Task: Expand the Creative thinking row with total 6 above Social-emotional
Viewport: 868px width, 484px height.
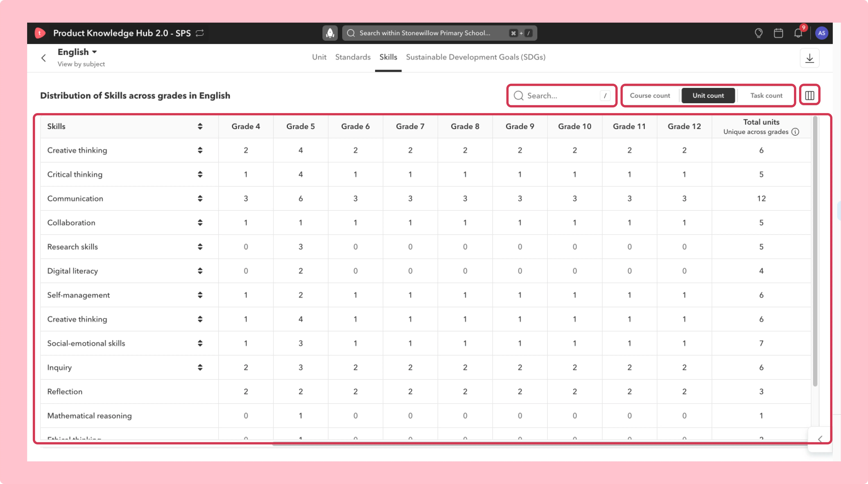Action: point(200,319)
